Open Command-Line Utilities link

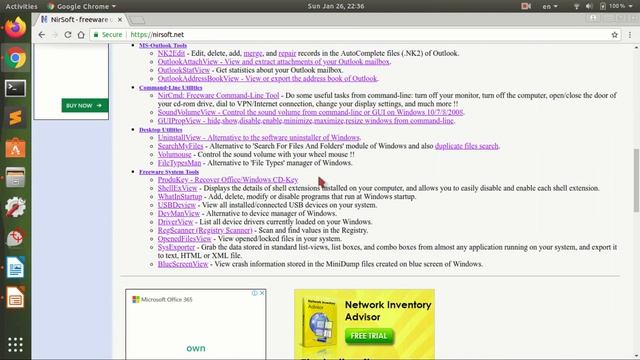coord(171,87)
